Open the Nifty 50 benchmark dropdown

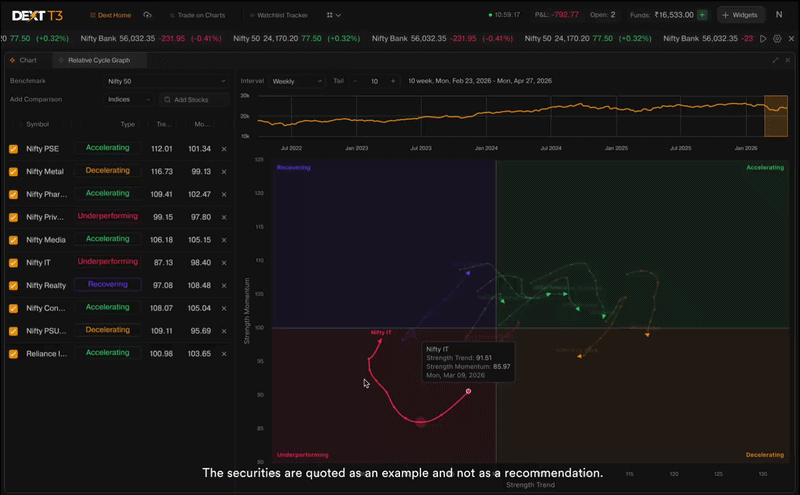[166, 81]
